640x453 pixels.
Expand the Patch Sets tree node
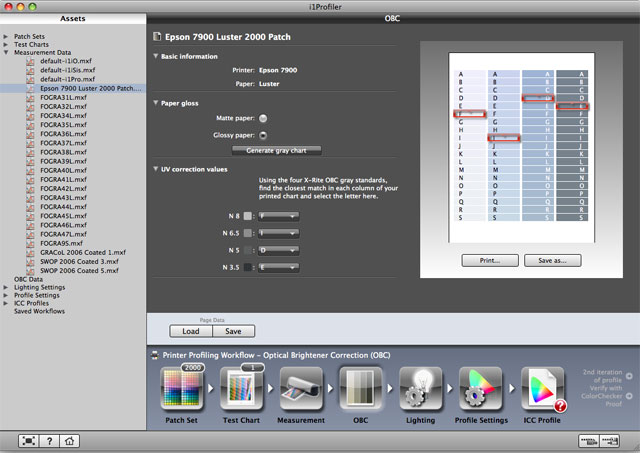point(6,36)
